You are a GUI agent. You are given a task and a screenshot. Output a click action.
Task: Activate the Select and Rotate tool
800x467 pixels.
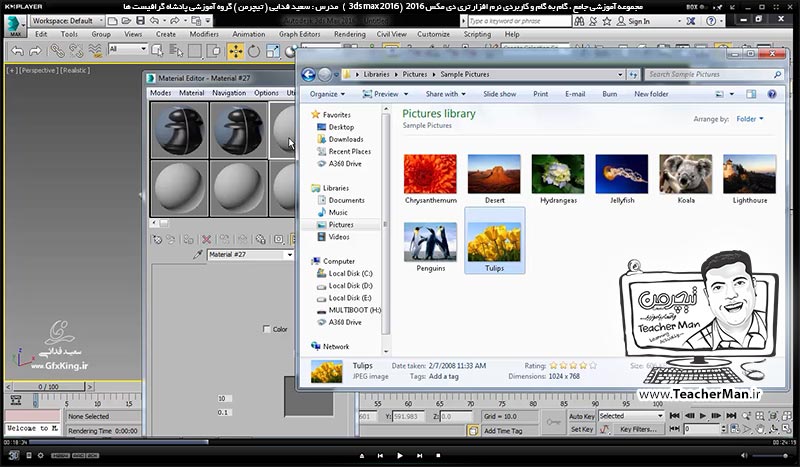coord(254,51)
